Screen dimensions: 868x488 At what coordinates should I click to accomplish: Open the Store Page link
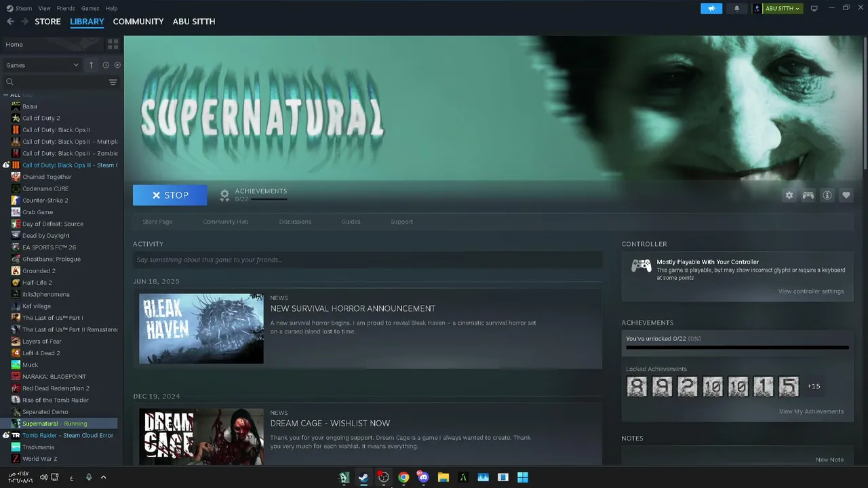[x=157, y=222]
